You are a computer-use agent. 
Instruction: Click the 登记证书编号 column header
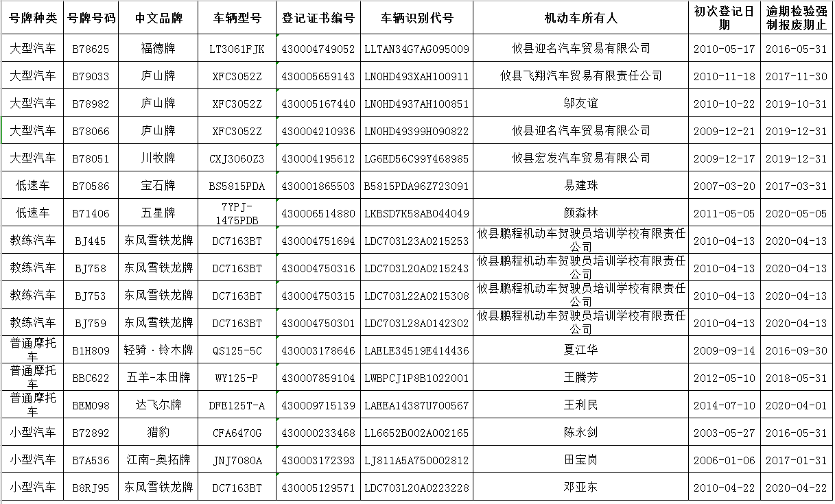[318, 19]
